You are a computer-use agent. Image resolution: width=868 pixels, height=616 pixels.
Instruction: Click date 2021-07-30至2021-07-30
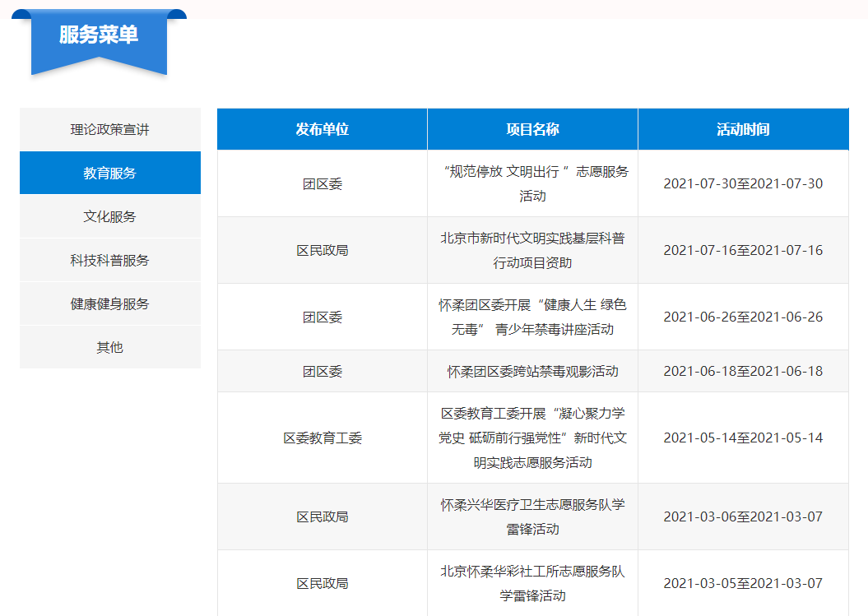click(x=743, y=183)
